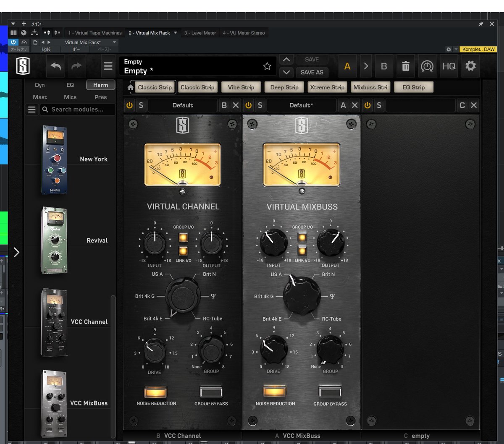Engage Group Bypass on Virtual Mixbuss
The width and height of the screenshot is (504, 444).
click(330, 391)
